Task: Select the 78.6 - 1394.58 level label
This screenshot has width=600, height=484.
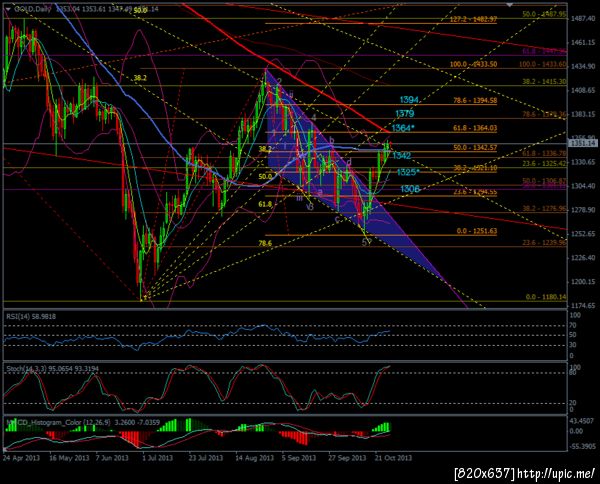Action: pyautogui.click(x=475, y=101)
